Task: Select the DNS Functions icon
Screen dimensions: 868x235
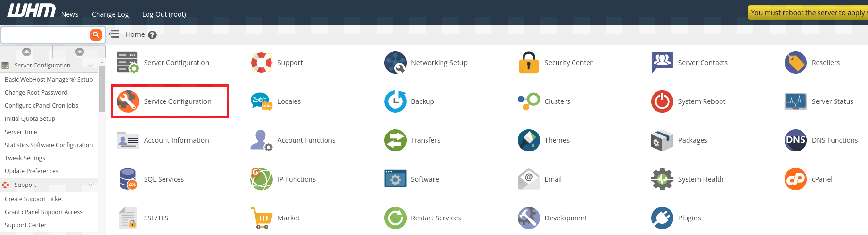Action: coord(795,140)
